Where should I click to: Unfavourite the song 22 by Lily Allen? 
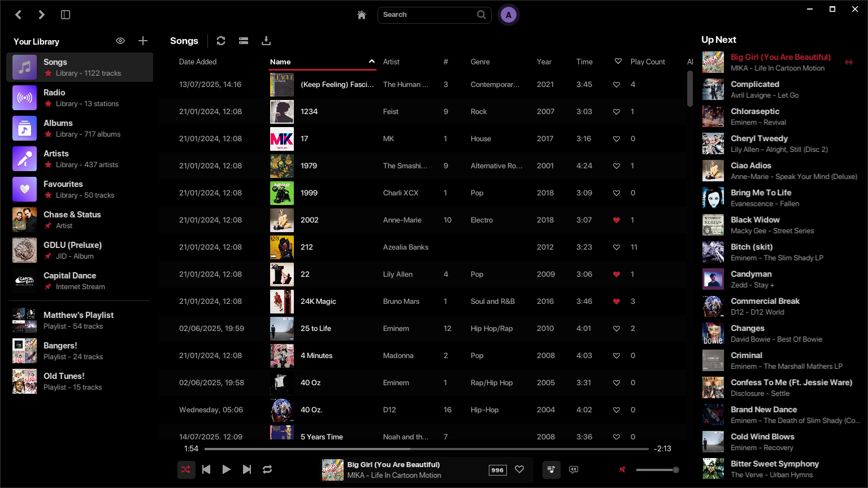point(617,274)
